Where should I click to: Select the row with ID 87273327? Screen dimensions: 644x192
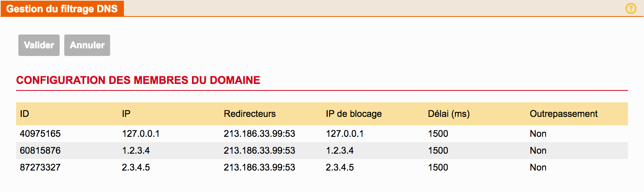pyautogui.click(x=40, y=167)
